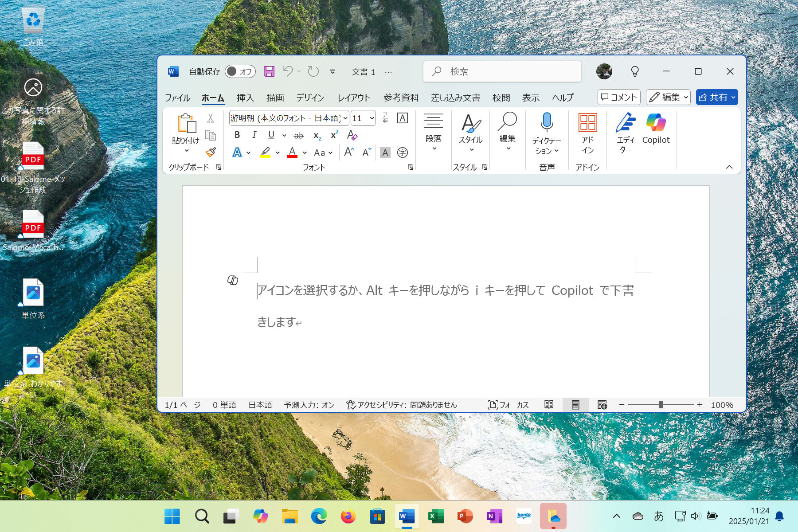Expand the font name dropdown

tap(345, 118)
